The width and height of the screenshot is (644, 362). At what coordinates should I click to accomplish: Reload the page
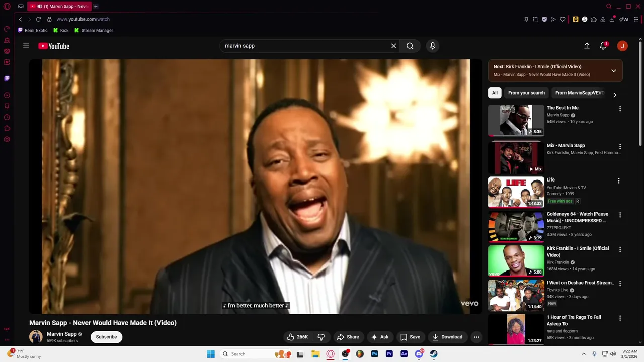(x=38, y=19)
